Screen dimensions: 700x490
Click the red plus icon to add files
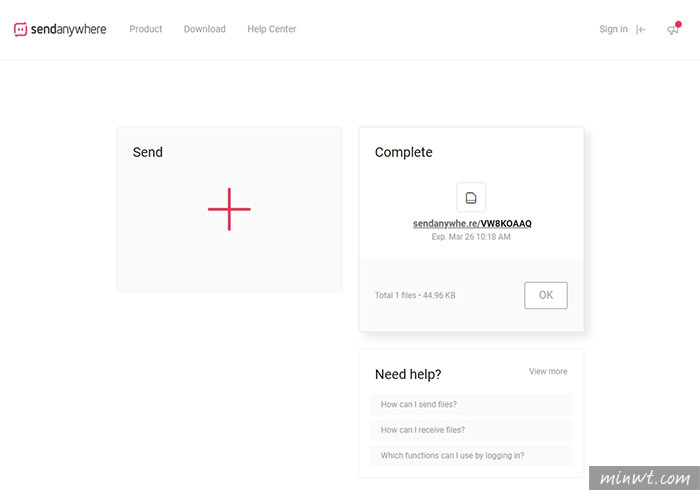pyautogui.click(x=229, y=209)
